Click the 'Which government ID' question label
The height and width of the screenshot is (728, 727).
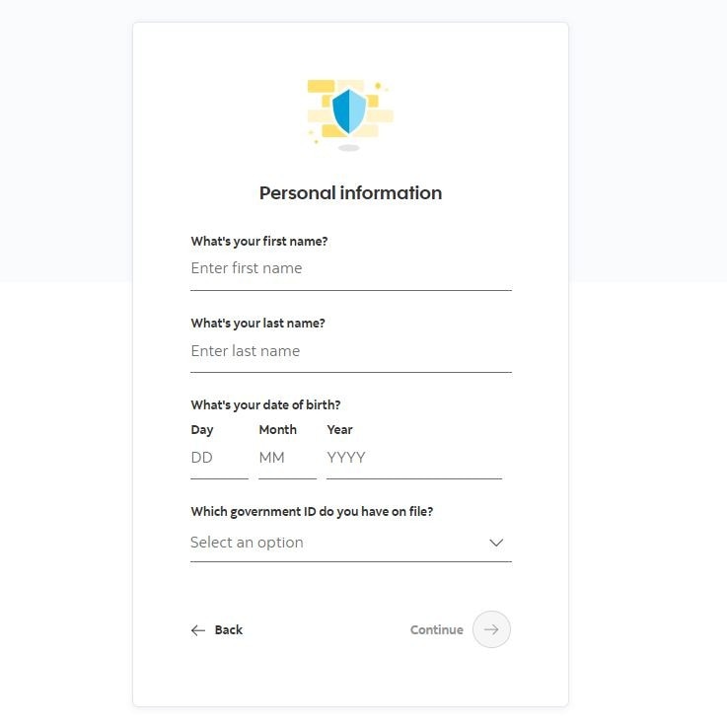pyautogui.click(x=312, y=512)
